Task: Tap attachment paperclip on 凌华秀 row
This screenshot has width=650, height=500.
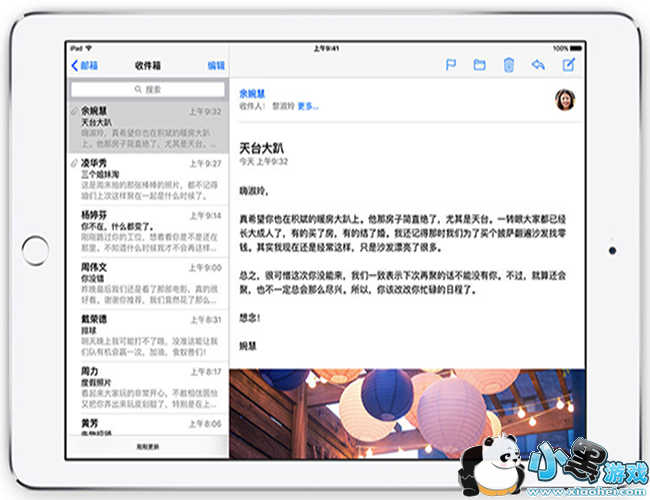Action: point(74,163)
